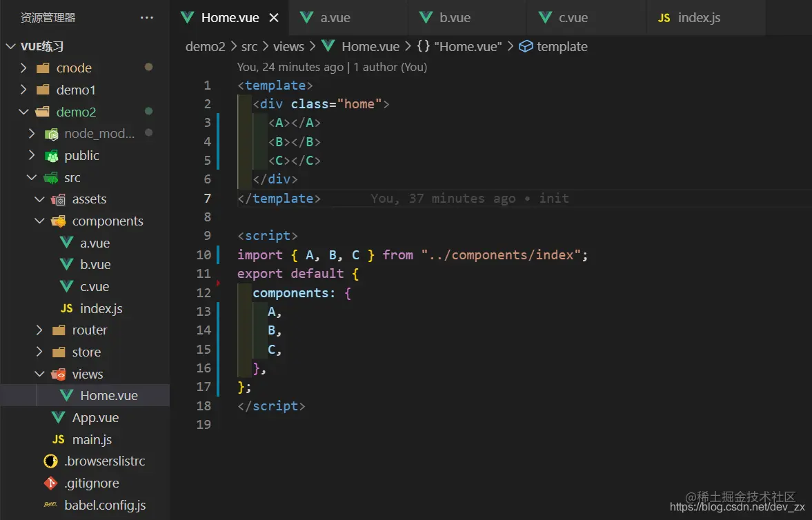Switch to the b.vue tab

tap(468, 18)
